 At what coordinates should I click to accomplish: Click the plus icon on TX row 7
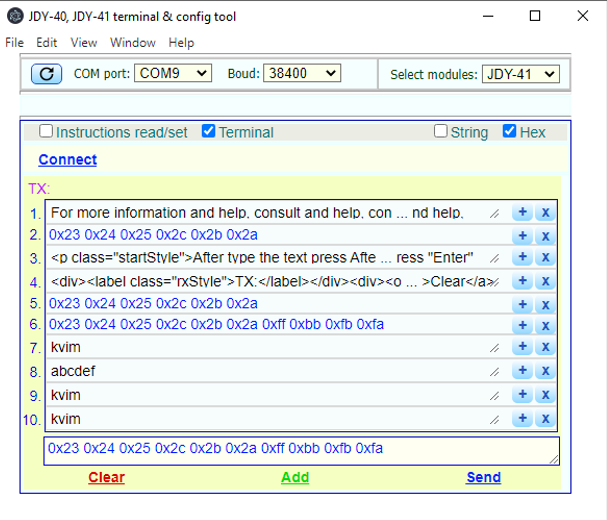[x=523, y=347]
